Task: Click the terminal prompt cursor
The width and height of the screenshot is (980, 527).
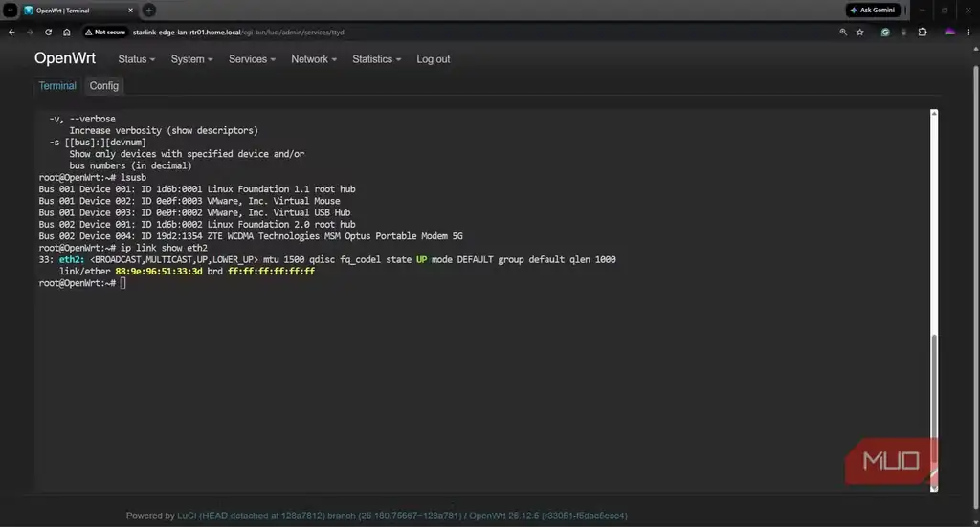Action: click(x=123, y=283)
